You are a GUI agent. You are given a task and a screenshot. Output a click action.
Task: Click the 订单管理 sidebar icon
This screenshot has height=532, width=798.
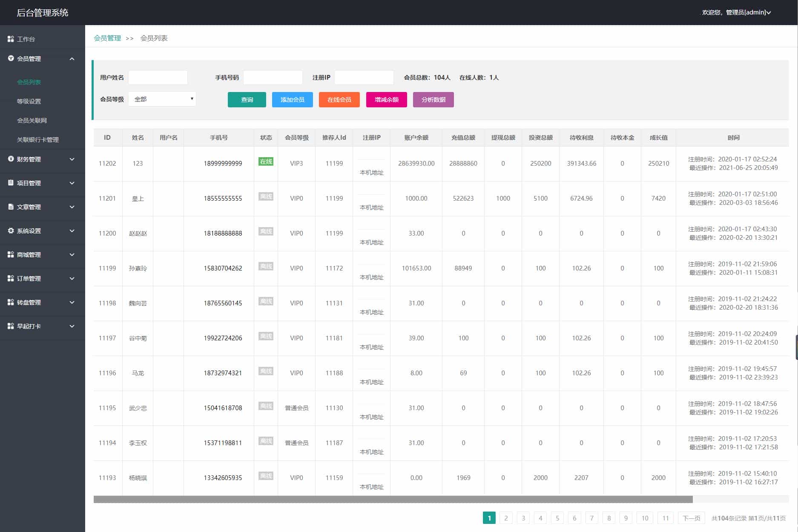pyautogui.click(x=11, y=278)
